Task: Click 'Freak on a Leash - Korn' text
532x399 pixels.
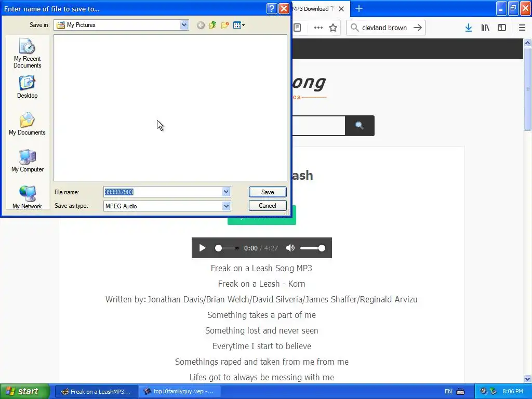Action: 262,284
